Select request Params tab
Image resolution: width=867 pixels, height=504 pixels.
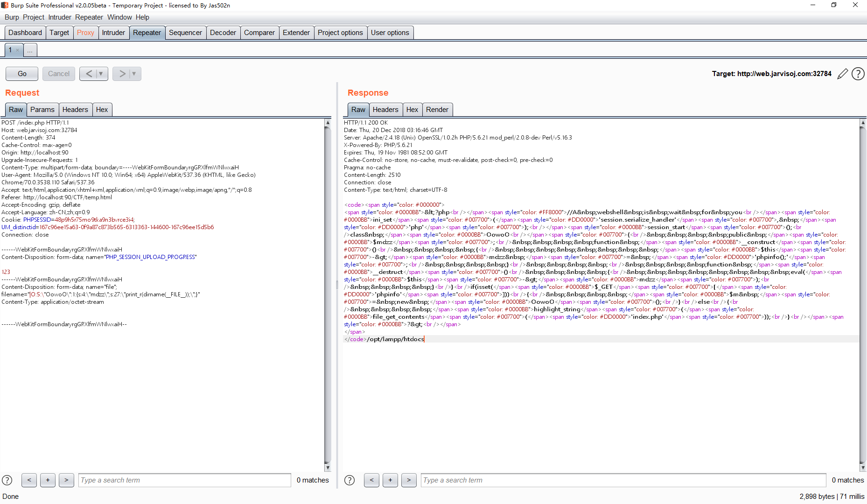click(42, 110)
